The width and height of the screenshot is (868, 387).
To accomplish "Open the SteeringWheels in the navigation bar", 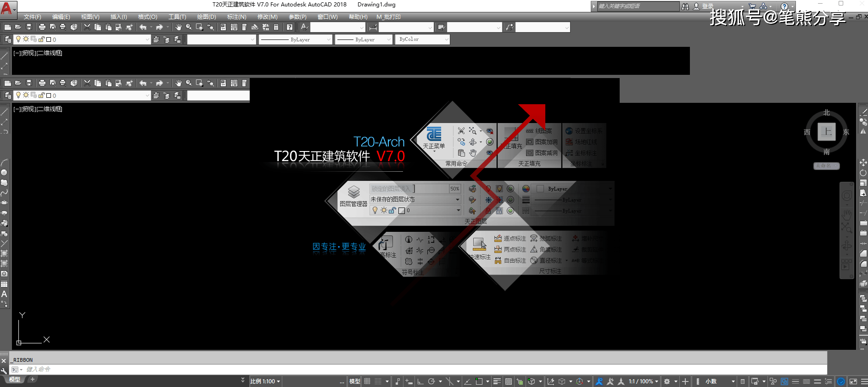I will [x=847, y=196].
